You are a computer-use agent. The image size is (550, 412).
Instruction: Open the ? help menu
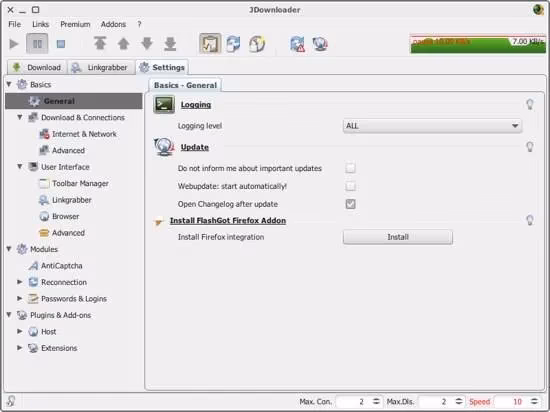139,24
